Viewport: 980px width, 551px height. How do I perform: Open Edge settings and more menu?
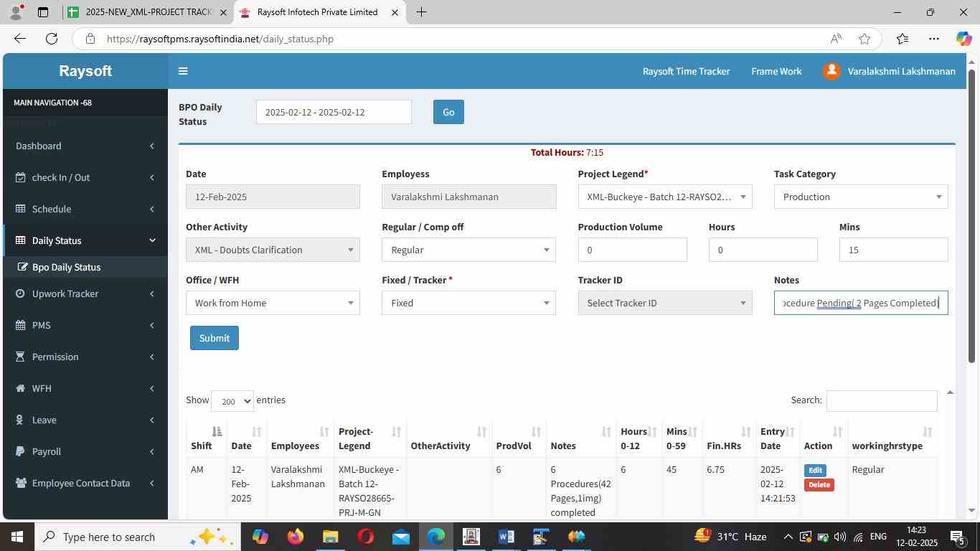click(933, 39)
